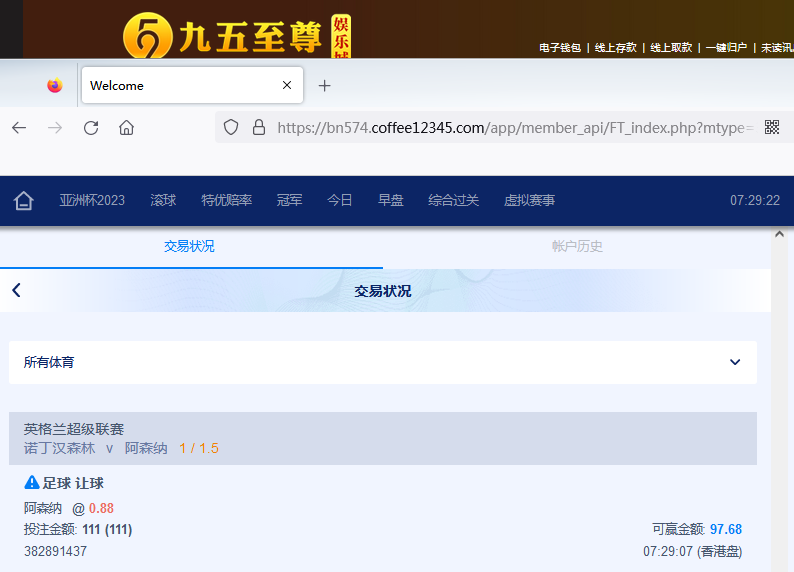Select the 交易状况 tab

click(x=189, y=246)
